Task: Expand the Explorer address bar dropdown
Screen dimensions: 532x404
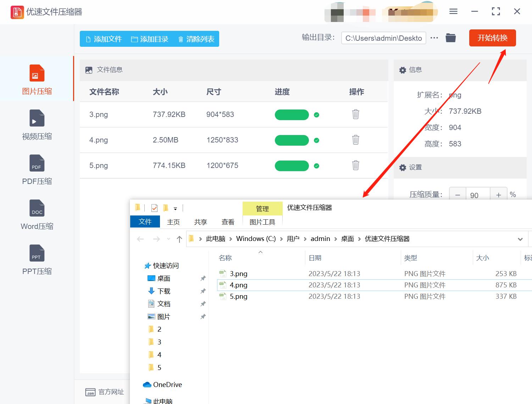Action: (x=520, y=239)
